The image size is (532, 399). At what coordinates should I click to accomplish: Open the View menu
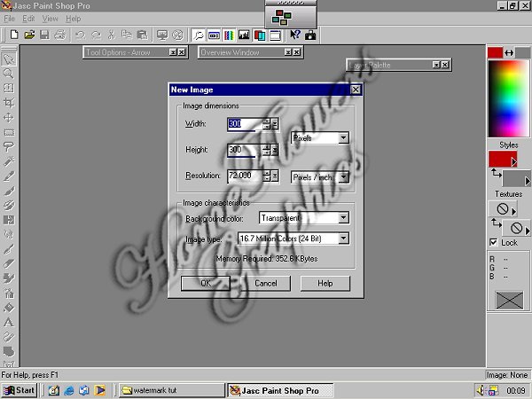click(51, 18)
